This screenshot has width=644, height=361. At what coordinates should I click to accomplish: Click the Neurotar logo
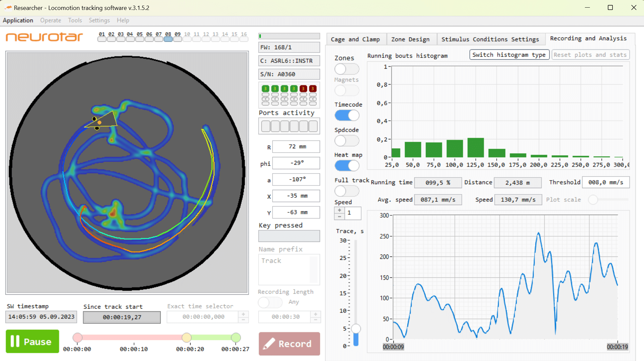click(44, 37)
